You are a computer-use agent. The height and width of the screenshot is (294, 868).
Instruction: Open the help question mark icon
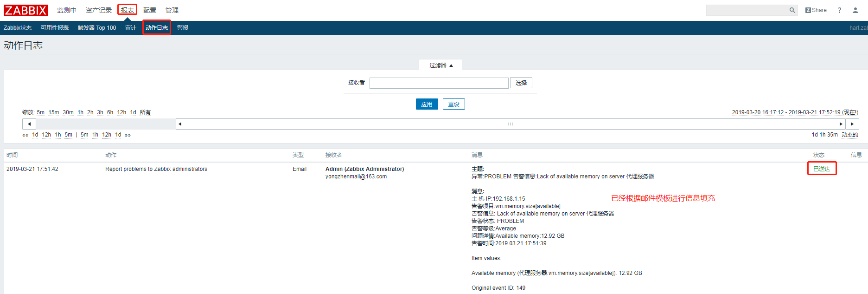point(839,10)
